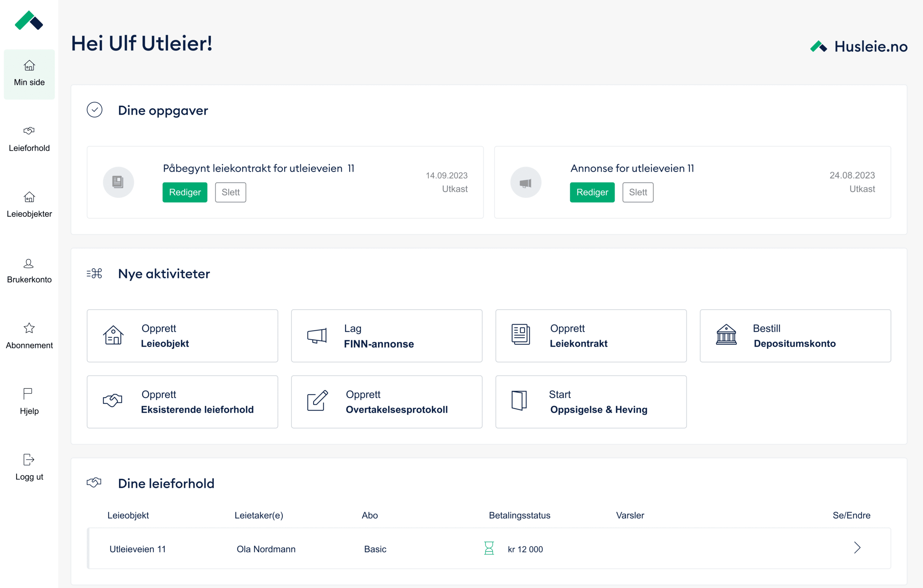Click megaphone icon of Annonse task
Viewport: 923px width, 588px height.
click(x=526, y=183)
